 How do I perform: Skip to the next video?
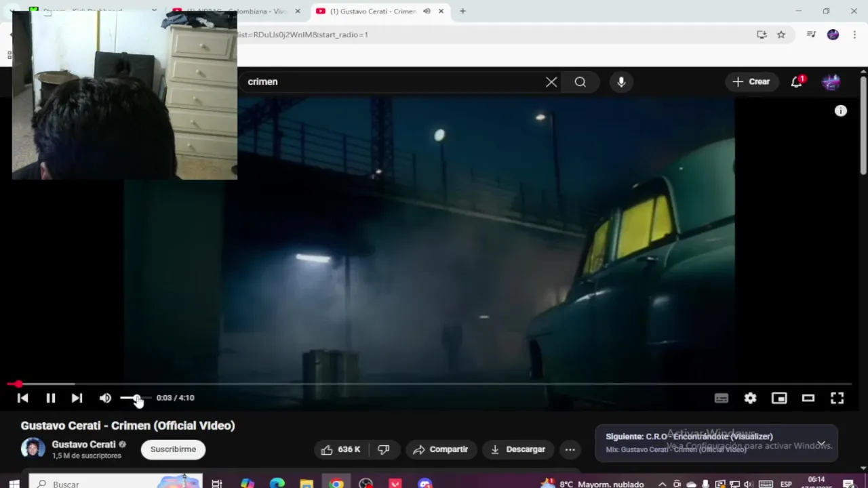coord(77,399)
